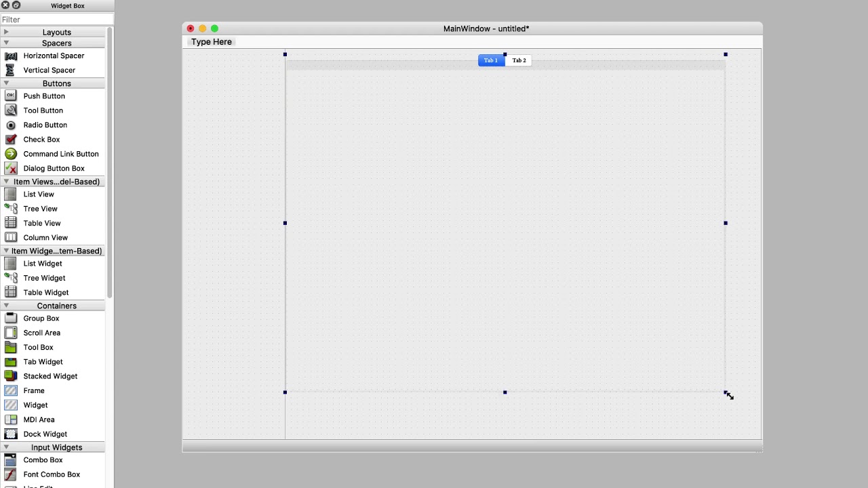Pick the Font Combo Box icon
This screenshot has height=488, width=868.
(x=11, y=474)
